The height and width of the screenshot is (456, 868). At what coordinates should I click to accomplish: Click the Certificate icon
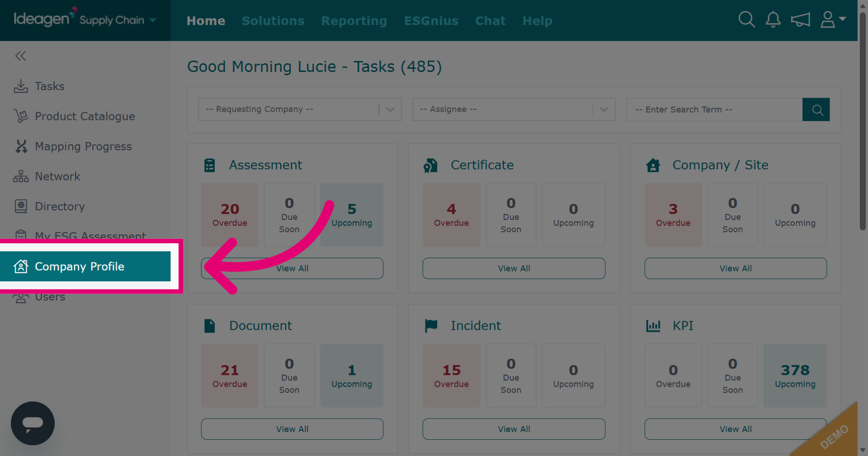pyautogui.click(x=430, y=166)
